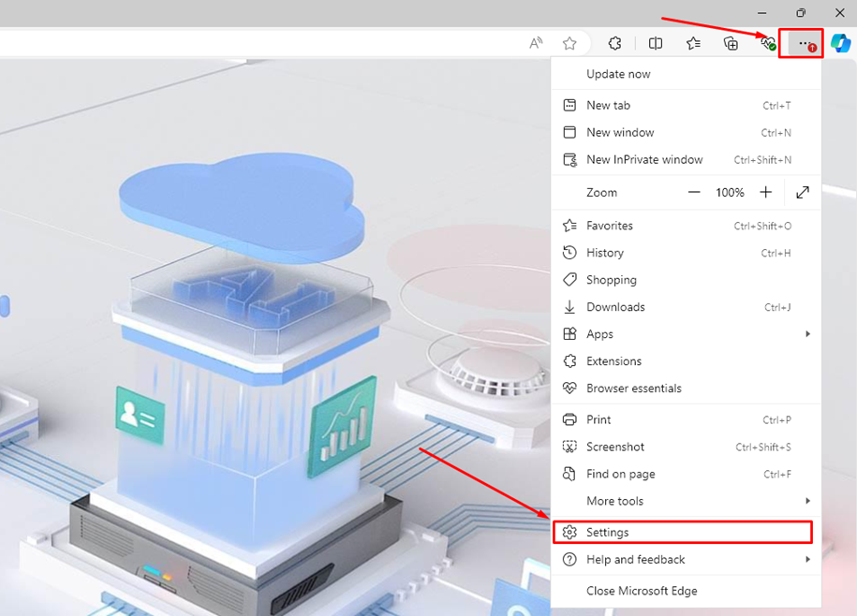Click the Settings gear icon
The height and width of the screenshot is (616, 857).
pos(569,532)
